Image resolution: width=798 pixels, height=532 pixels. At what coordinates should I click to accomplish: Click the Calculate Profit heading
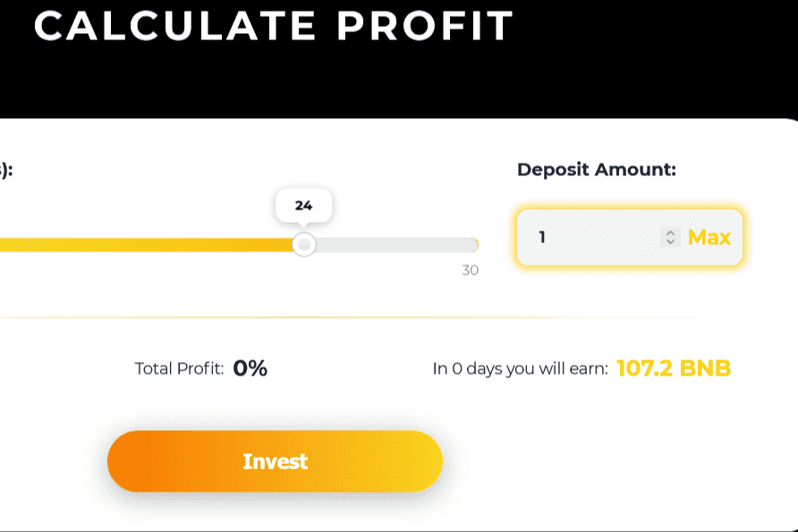point(273,25)
